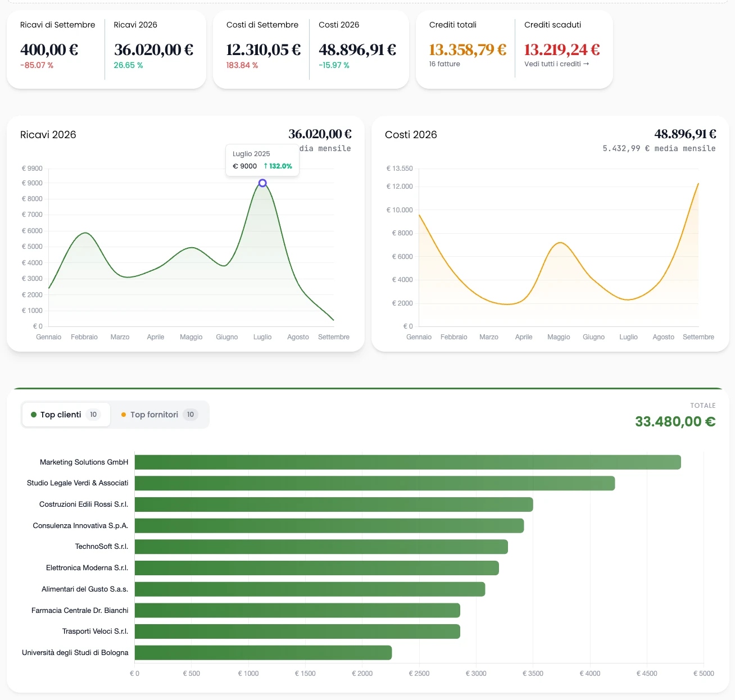Click the Alimentari del Gusto S.a.s. label
Image resolution: width=735 pixels, height=700 pixels.
point(85,589)
